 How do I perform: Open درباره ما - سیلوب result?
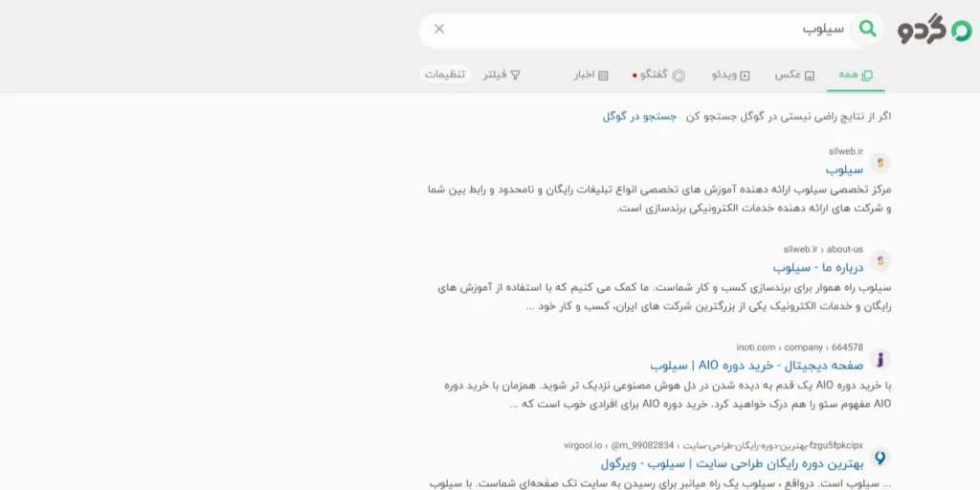818,267
